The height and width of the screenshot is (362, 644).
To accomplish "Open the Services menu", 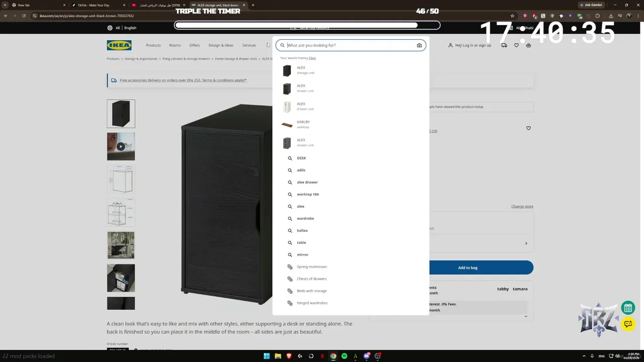I will coord(249,45).
